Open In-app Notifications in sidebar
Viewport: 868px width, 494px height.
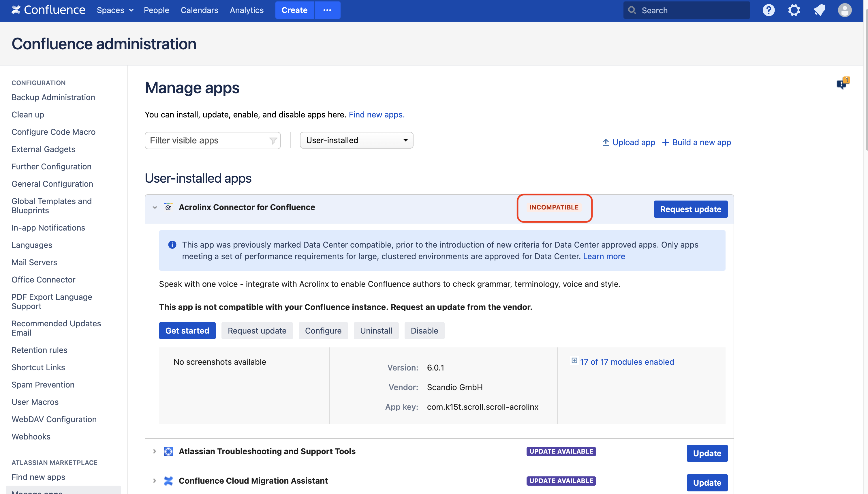(x=48, y=228)
